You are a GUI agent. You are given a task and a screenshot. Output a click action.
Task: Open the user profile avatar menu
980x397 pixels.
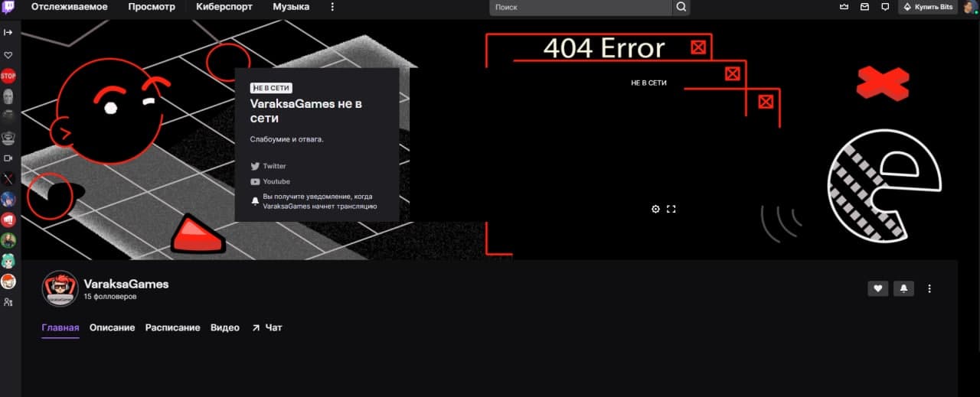tap(970, 7)
